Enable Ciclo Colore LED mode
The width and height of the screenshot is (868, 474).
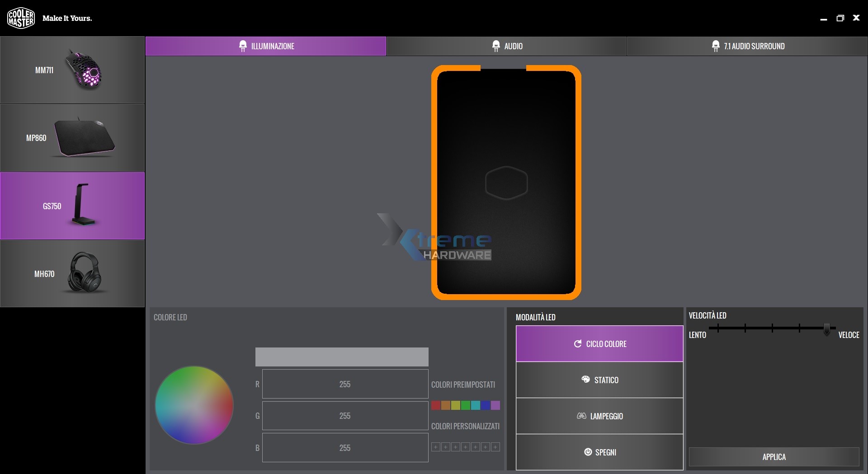click(x=599, y=344)
